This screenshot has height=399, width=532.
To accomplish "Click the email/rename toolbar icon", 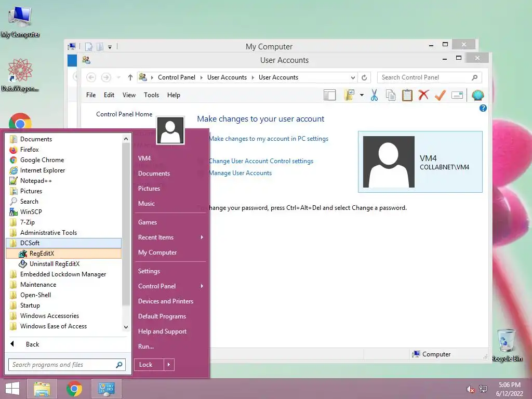I will (x=457, y=96).
